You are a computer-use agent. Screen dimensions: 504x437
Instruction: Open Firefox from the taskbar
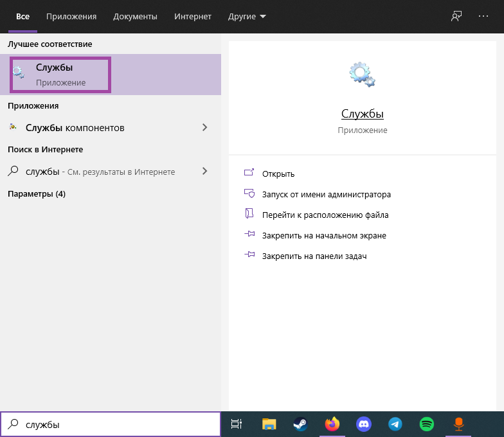pos(332,424)
